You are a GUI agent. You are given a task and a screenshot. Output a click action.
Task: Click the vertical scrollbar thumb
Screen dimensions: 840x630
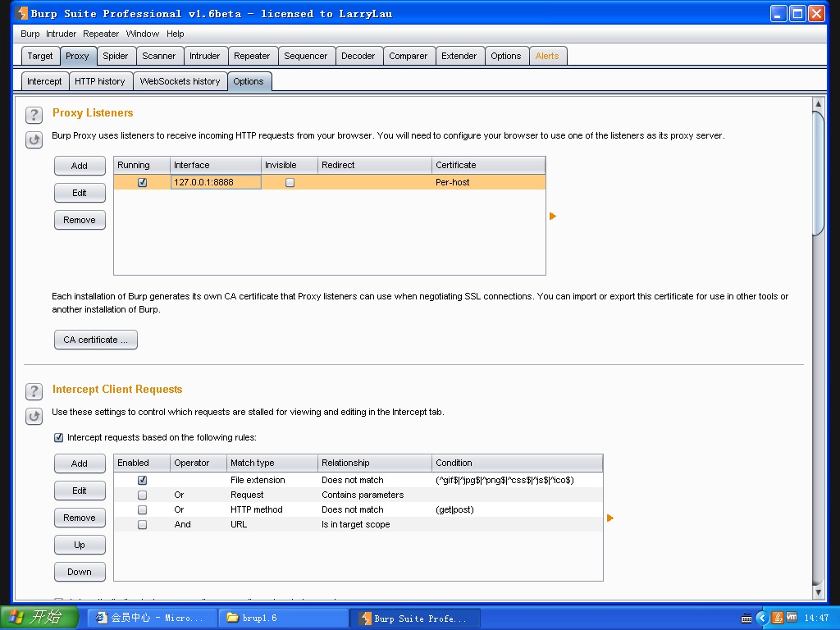(x=818, y=172)
